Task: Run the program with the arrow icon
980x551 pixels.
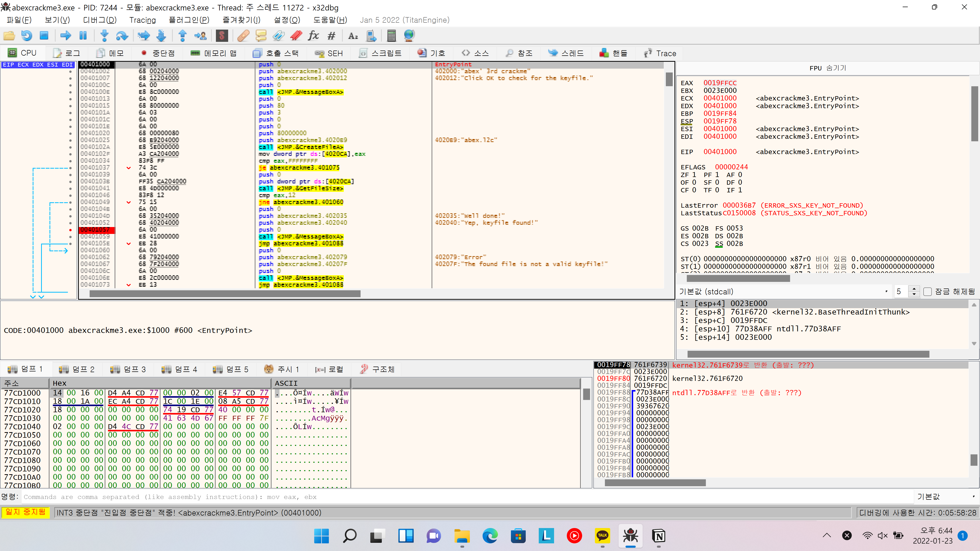Action: click(x=65, y=36)
